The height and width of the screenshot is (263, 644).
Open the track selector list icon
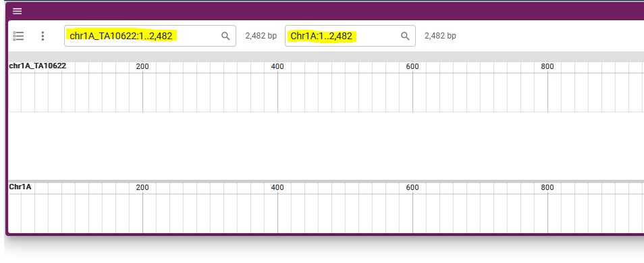click(x=18, y=36)
